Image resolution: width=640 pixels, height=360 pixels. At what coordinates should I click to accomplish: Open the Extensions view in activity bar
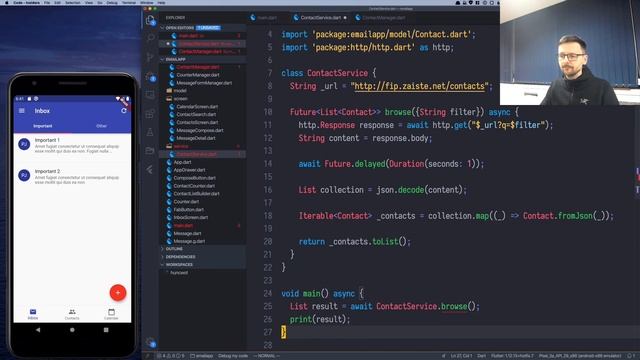pos(150,113)
